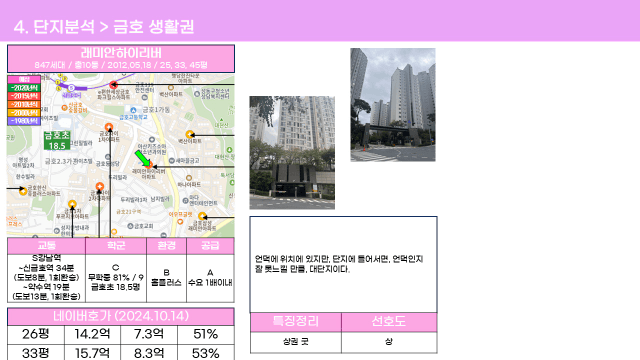Click the green 금호초 18.5 label

click(x=57, y=140)
